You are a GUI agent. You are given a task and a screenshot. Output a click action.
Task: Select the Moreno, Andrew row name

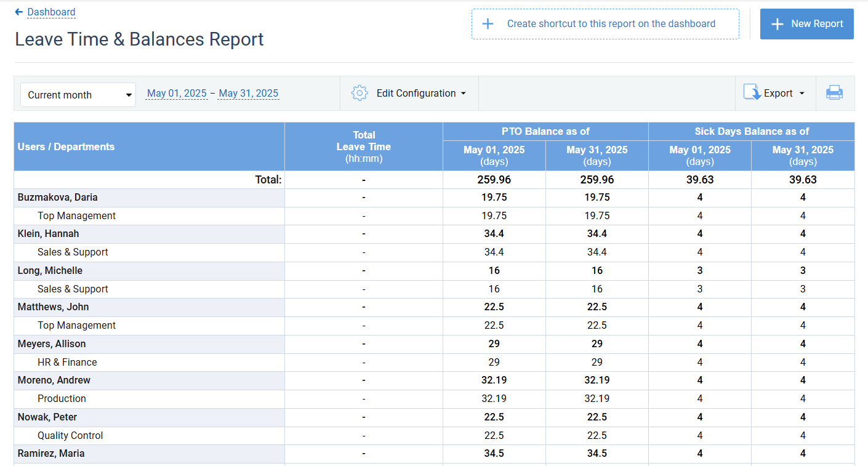(x=54, y=380)
